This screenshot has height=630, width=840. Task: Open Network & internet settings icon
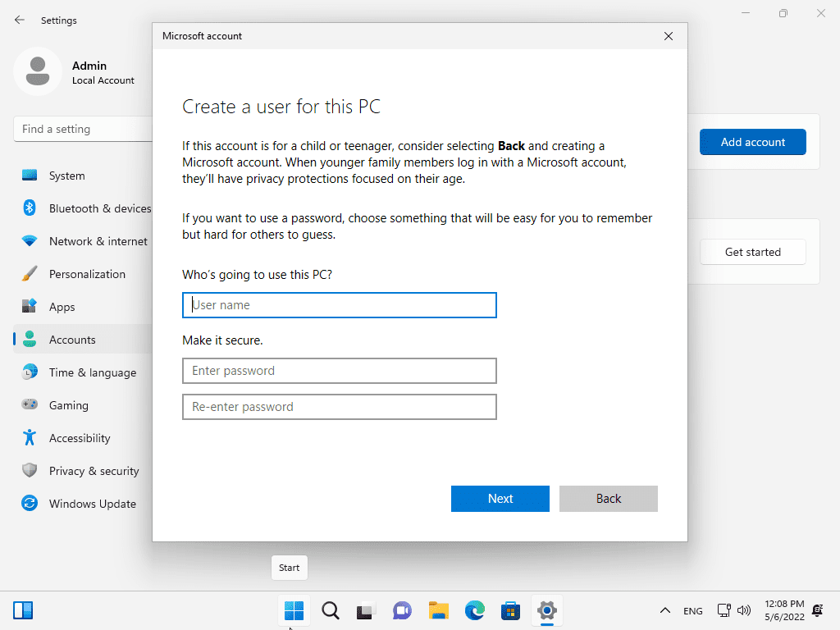[30, 241]
